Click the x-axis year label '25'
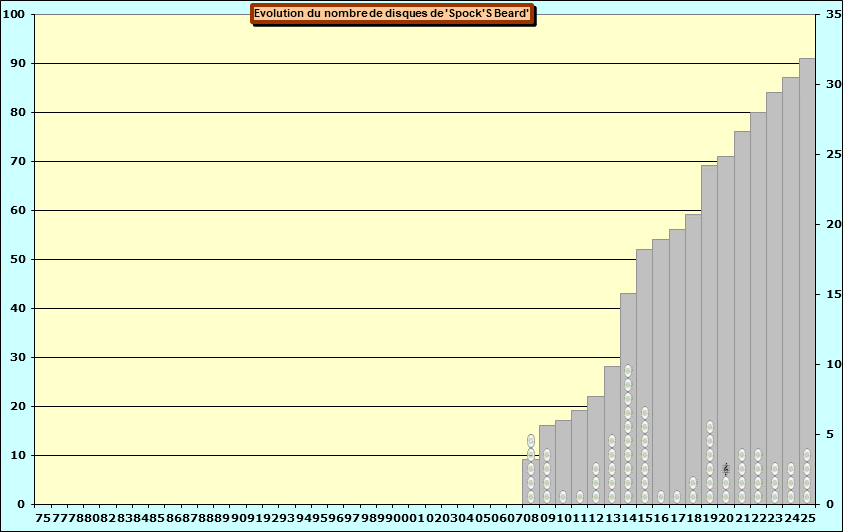This screenshot has width=843, height=532. point(808,518)
